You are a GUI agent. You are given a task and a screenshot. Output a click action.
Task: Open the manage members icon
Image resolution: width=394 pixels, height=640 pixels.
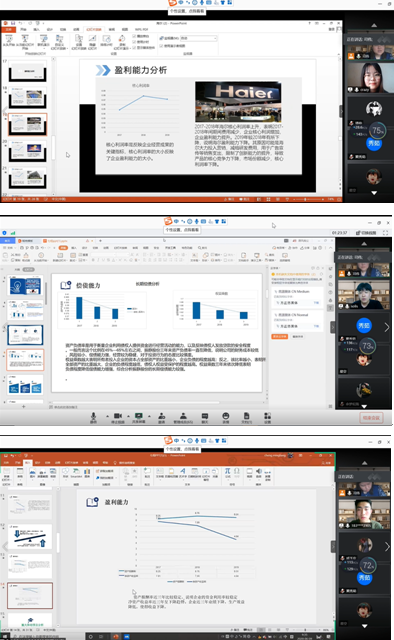tap(183, 416)
